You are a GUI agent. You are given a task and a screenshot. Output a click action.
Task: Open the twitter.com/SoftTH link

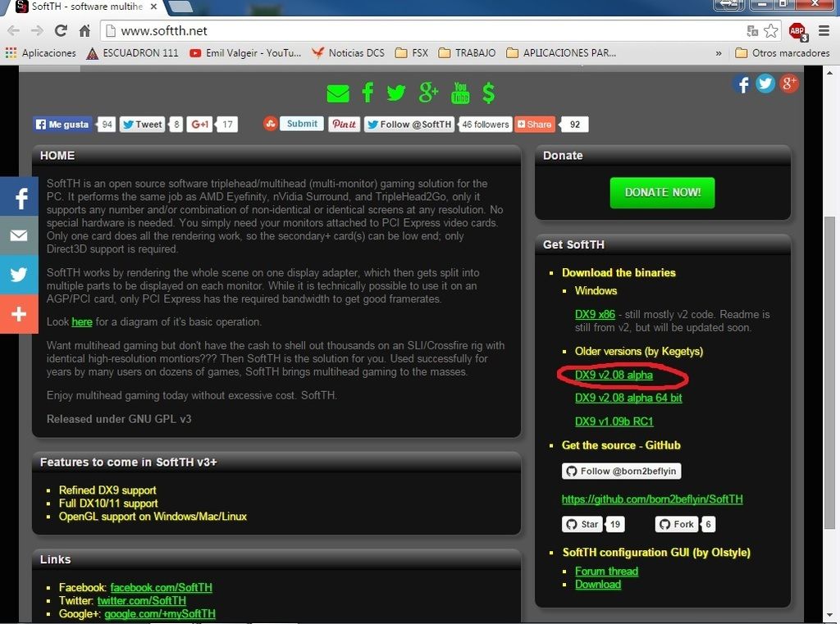point(141,601)
